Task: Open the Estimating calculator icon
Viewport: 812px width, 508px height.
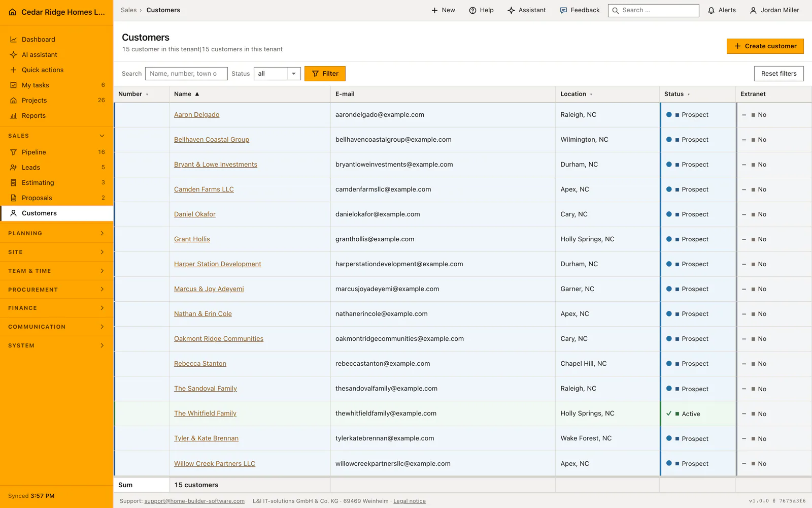Action: click(x=14, y=183)
